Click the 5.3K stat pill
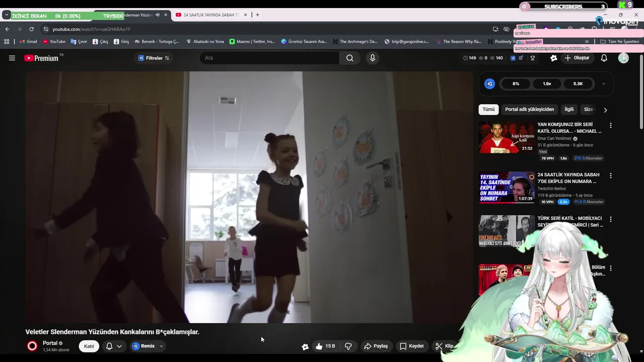This screenshot has width=644, height=362. tap(578, 84)
